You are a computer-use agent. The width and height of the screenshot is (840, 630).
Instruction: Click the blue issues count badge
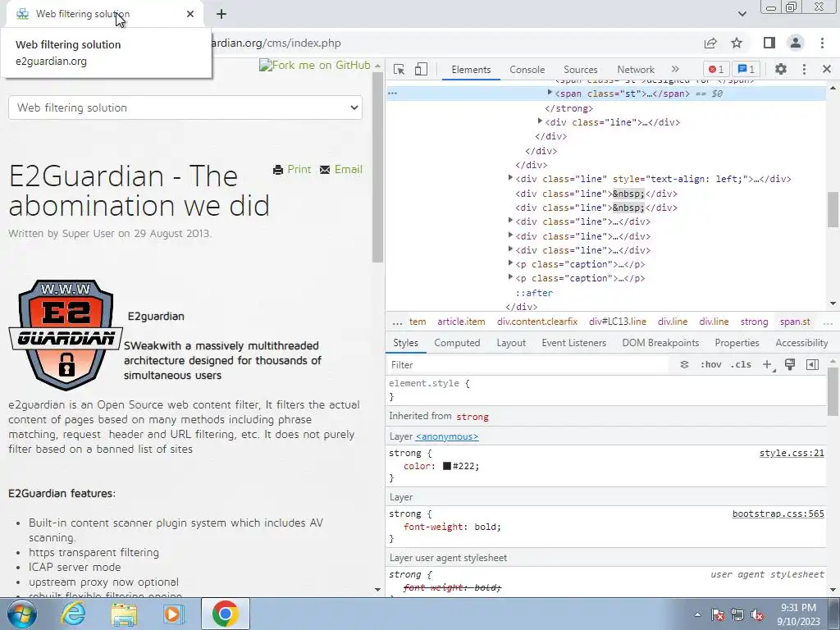coord(746,69)
